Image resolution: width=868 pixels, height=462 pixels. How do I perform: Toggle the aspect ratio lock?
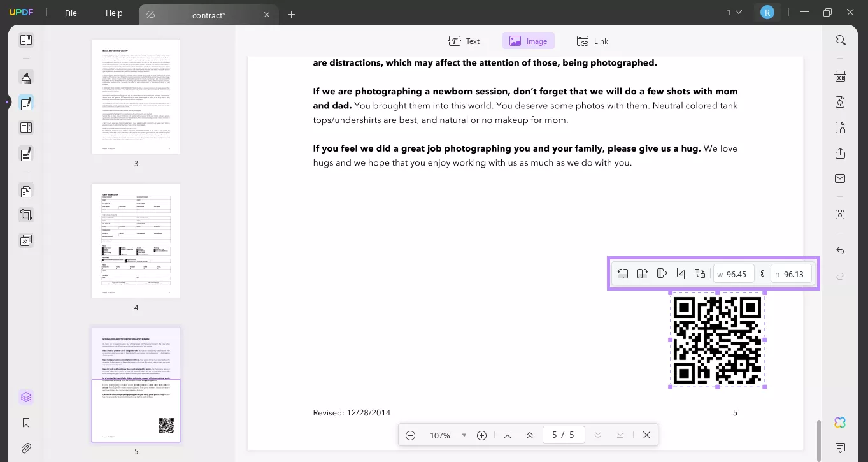762,274
